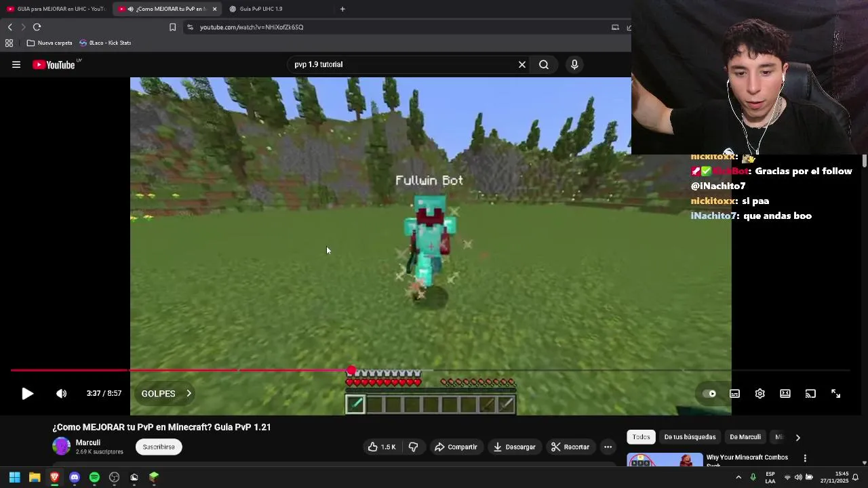Open volume control in system tray
Image resolution: width=868 pixels, height=488 pixels.
[x=798, y=477]
